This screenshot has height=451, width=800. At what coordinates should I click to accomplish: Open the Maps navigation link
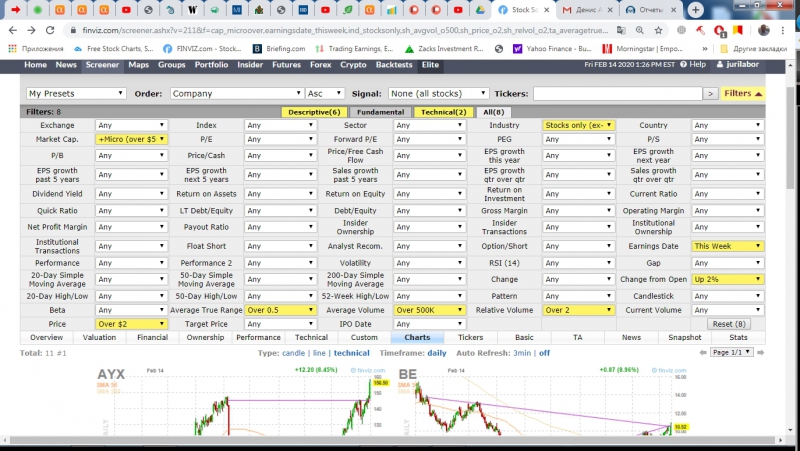(138, 65)
